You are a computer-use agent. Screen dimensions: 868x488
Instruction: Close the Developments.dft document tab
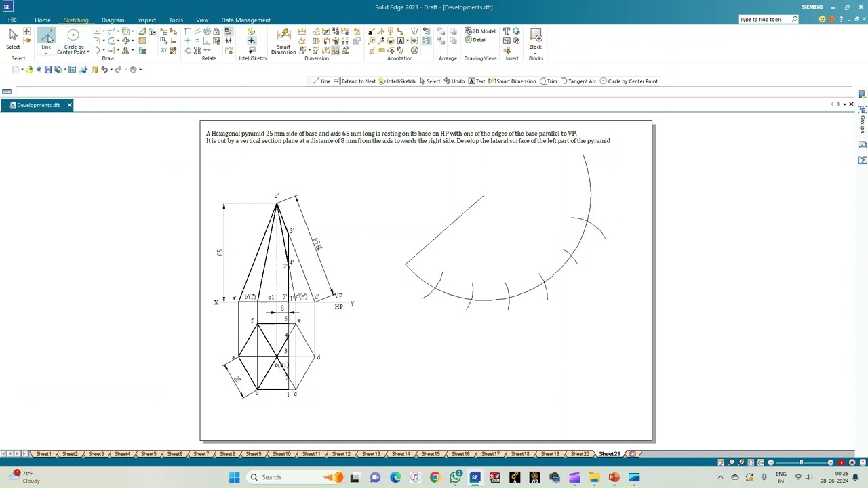69,105
